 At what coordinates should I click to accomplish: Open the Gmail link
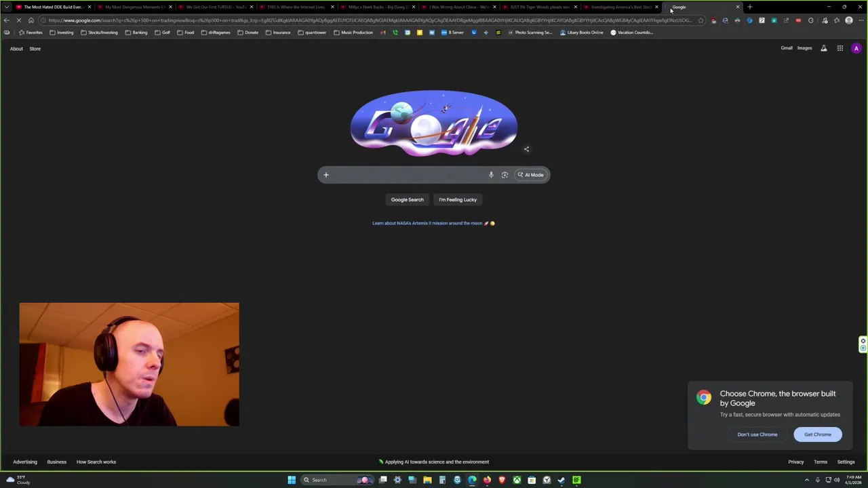pyautogui.click(x=787, y=48)
